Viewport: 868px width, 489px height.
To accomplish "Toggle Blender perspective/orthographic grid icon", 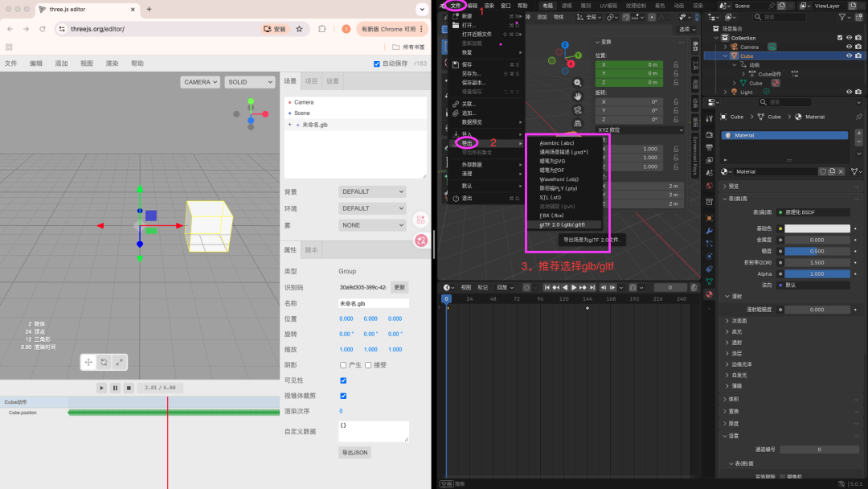I will point(577,123).
